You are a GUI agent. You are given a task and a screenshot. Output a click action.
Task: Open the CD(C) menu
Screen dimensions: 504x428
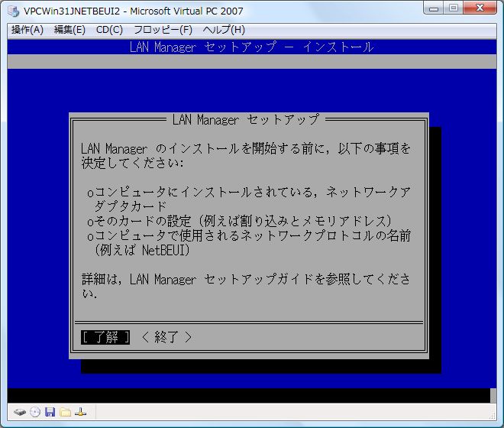point(109,30)
